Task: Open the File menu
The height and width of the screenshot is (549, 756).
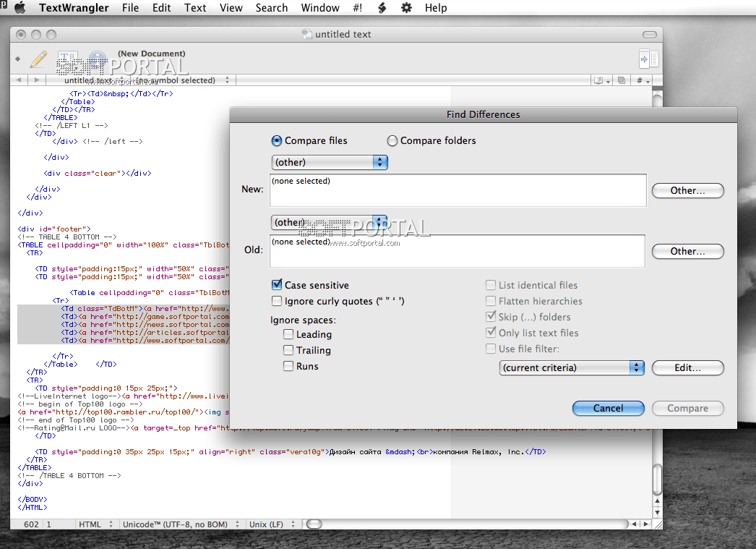Action: point(130,8)
